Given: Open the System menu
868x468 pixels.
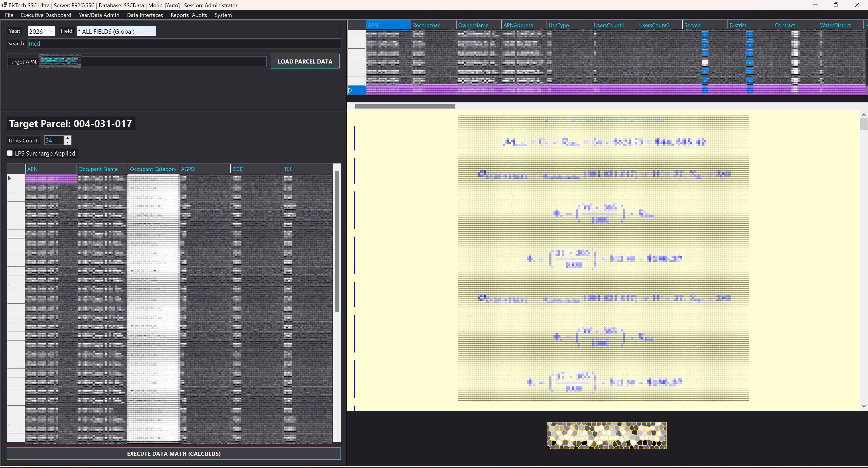Looking at the screenshot, I should (223, 15).
